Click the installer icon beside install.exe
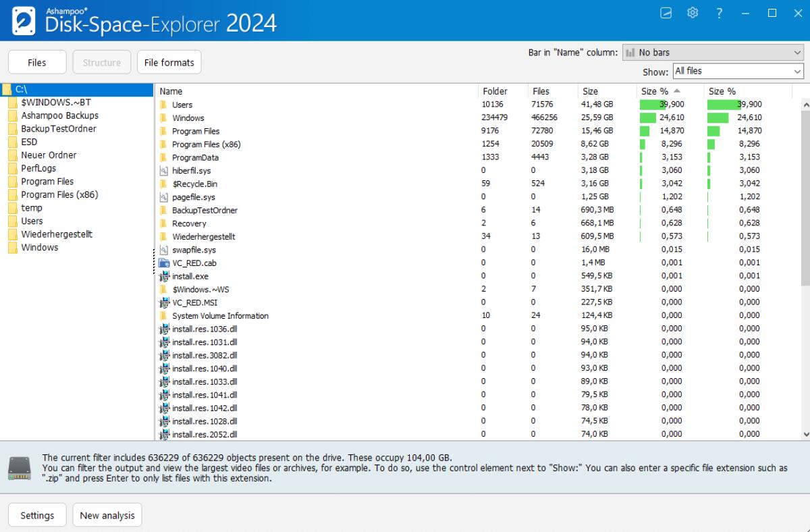810x532 pixels. [x=163, y=275]
